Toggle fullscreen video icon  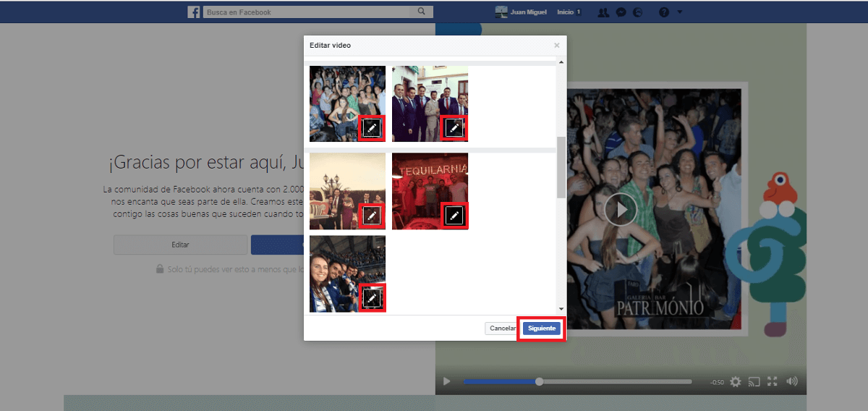click(773, 381)
